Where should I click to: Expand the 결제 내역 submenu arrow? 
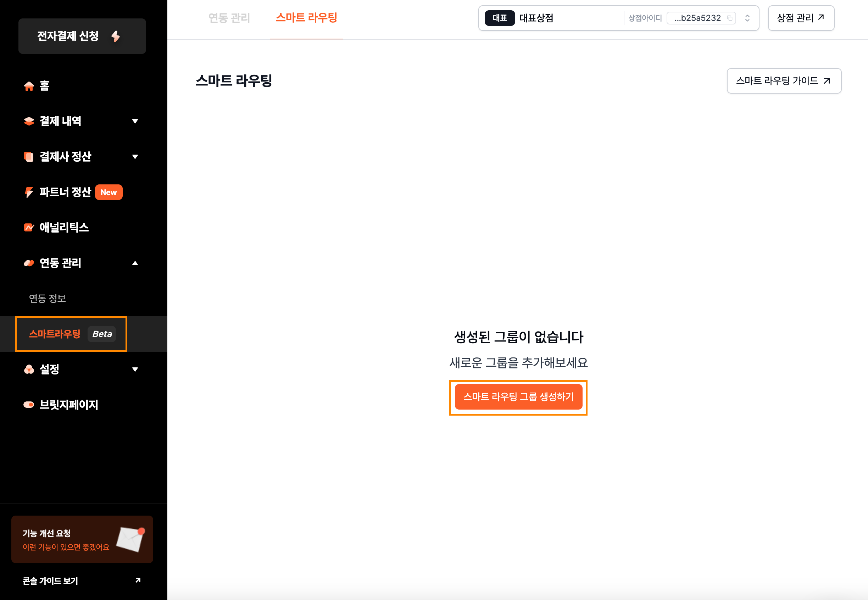(x=135, y=121)
